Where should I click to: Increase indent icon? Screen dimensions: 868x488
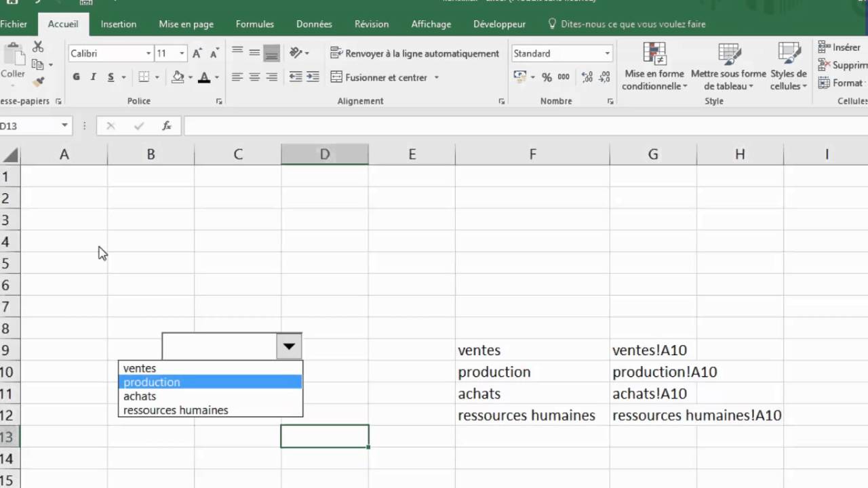point(313,77)
